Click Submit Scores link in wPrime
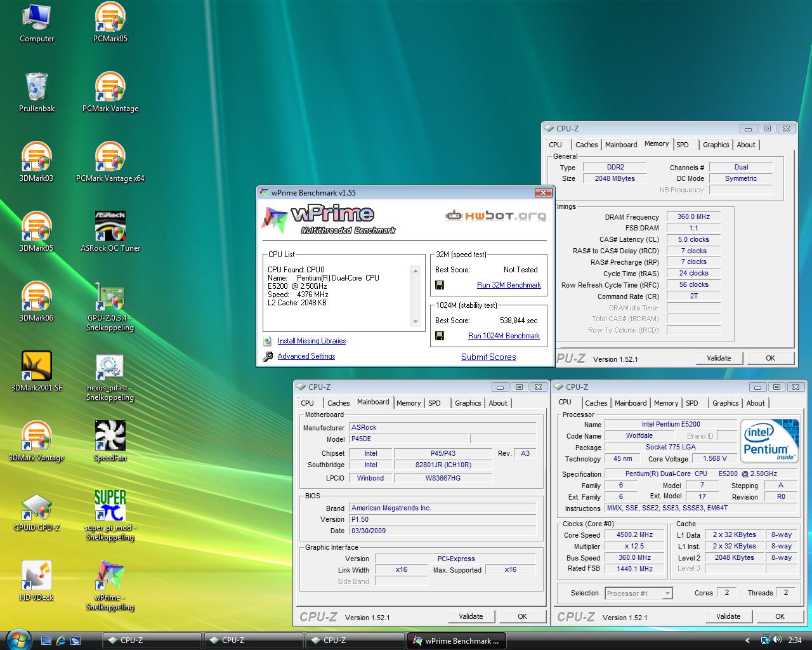The image size is (812, 650). pyautogui.click(x=488, y=357)
